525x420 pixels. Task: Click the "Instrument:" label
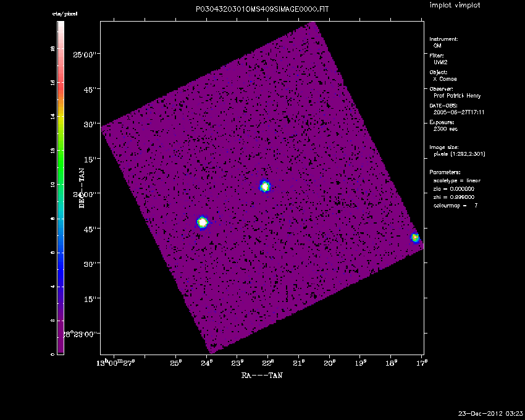pos(443,39)
